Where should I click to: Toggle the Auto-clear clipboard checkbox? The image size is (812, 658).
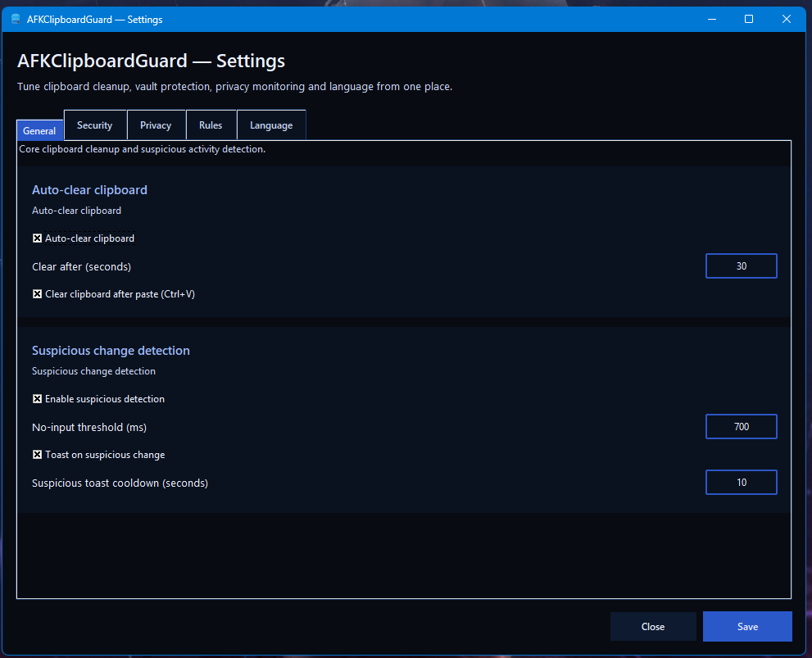coord(38,238)
